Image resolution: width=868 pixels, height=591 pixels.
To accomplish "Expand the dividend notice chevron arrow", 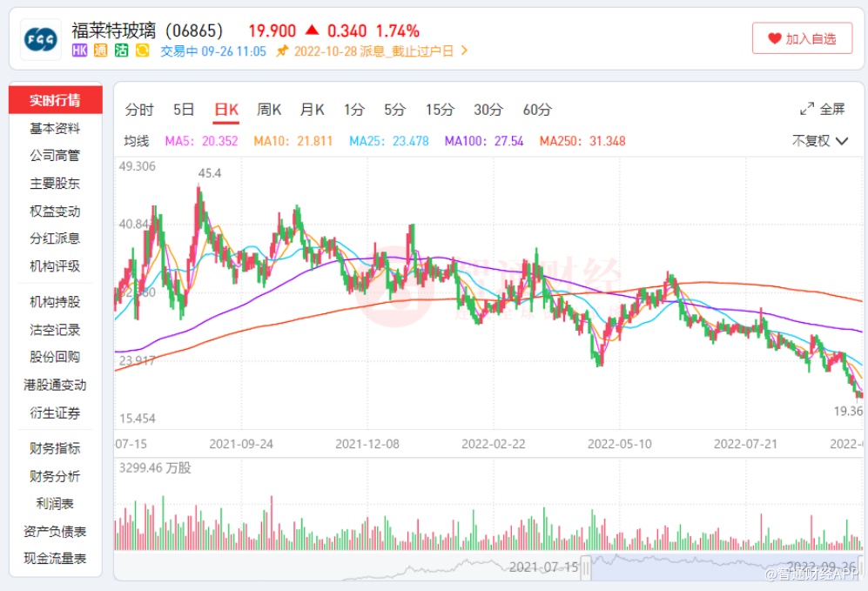I will coord(464,50).
